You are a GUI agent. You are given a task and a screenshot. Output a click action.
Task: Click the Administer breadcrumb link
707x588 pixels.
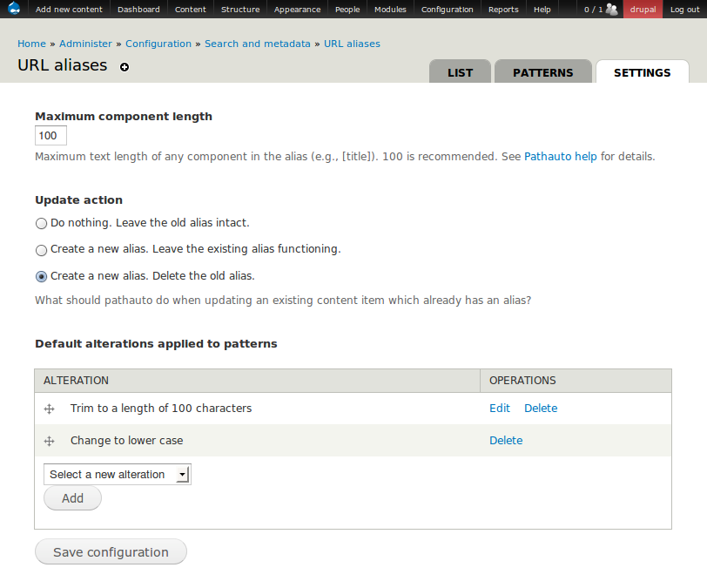pos(85,44)
